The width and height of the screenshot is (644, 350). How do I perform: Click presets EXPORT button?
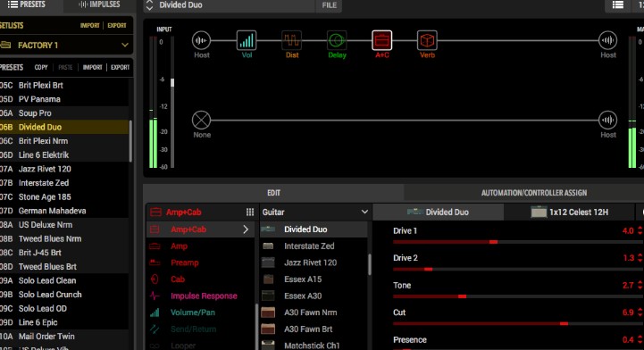pos(121,67)
